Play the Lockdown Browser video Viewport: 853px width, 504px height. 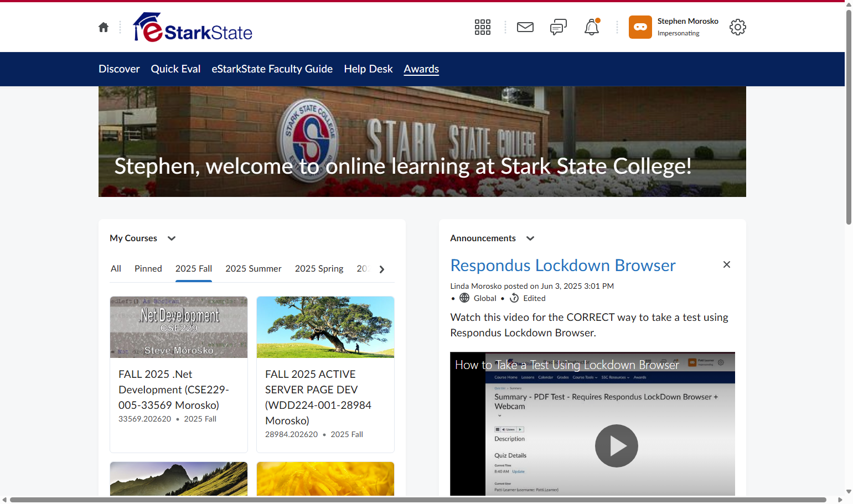pyautogui.click(x=617, y=446)
